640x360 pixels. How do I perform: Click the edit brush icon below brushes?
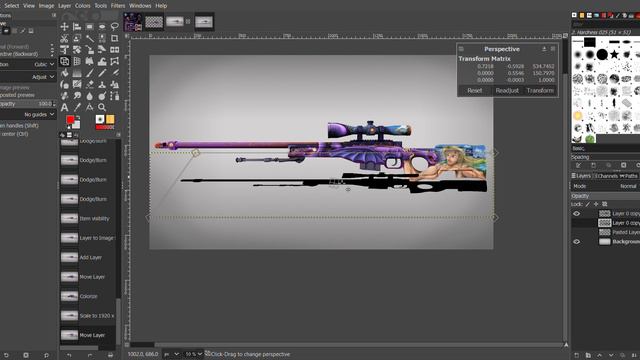578,165
